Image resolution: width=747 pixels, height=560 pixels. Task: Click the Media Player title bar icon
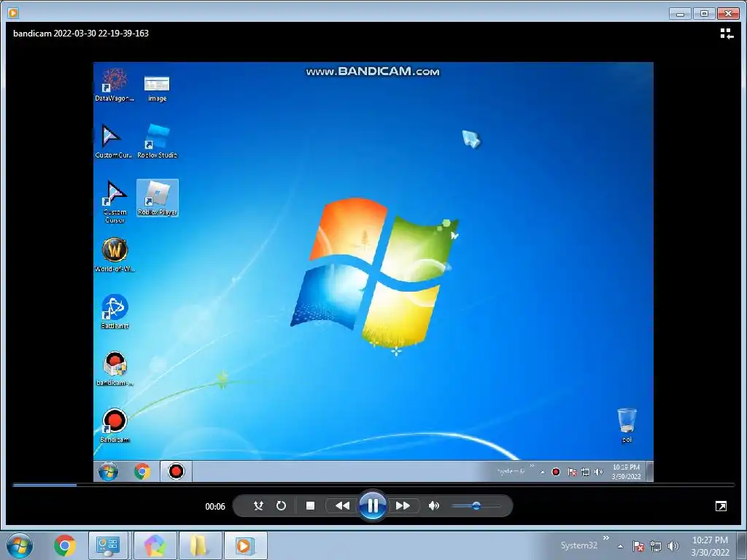click(x=13, y=13)
